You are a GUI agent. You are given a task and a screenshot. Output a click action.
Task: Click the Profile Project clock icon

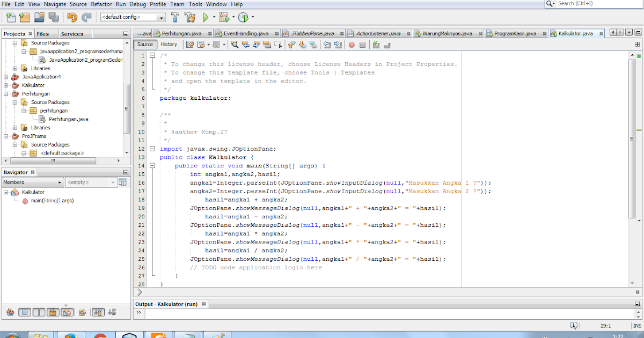pyautogui.click(x=243, y=17)
